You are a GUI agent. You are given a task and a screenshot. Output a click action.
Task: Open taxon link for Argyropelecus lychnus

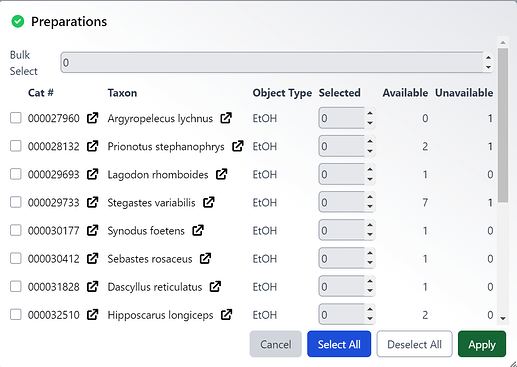click(x=226, y=118)
